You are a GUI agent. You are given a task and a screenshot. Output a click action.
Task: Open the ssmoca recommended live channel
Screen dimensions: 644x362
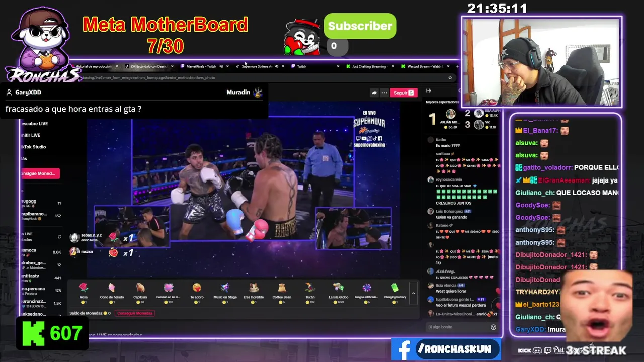tap(40, 252)
